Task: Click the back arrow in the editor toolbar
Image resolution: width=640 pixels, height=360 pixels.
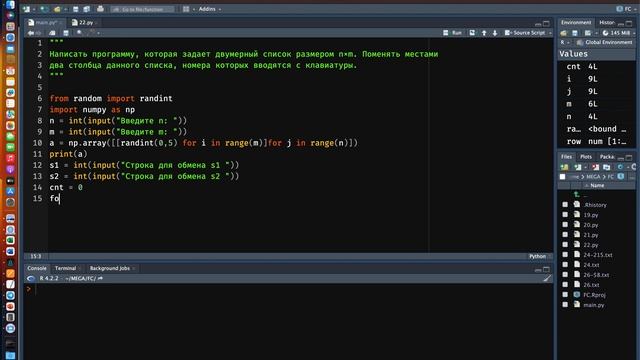Action: (31, 33)
